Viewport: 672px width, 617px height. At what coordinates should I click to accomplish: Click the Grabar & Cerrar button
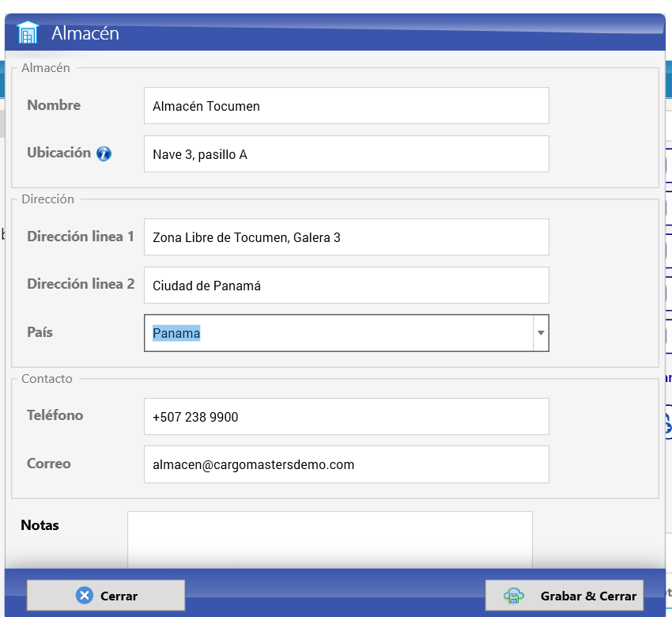pos(564,595)
